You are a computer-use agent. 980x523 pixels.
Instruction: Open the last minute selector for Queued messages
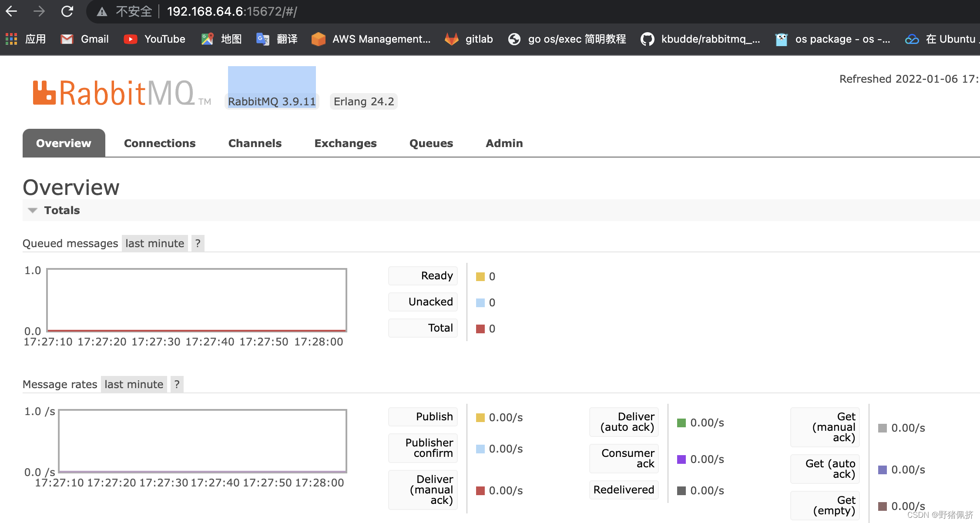coord(154,243)
